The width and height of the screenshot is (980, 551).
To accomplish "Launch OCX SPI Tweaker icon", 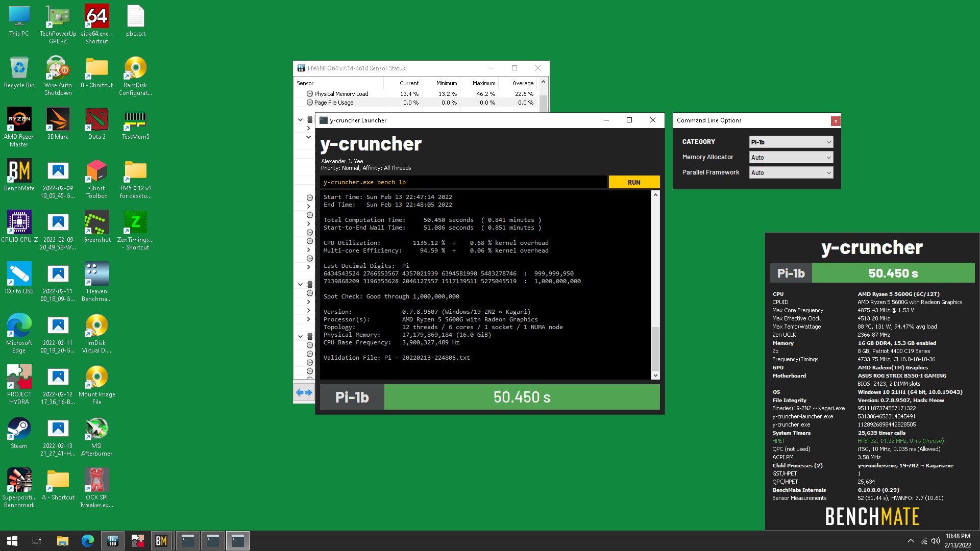I will point(96,488).
